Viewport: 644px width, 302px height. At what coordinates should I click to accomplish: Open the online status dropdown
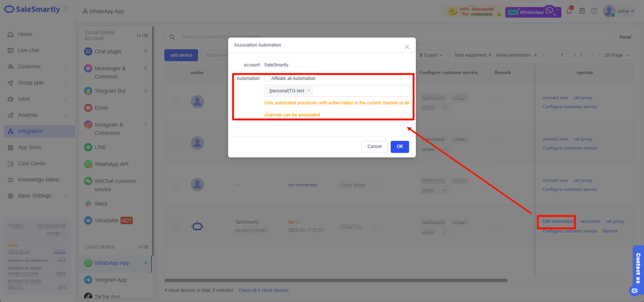626,11
